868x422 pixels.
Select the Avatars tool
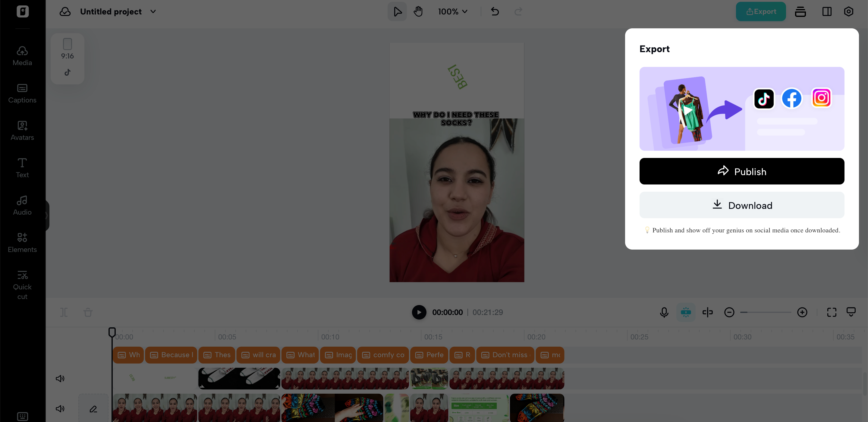(22, 131)
